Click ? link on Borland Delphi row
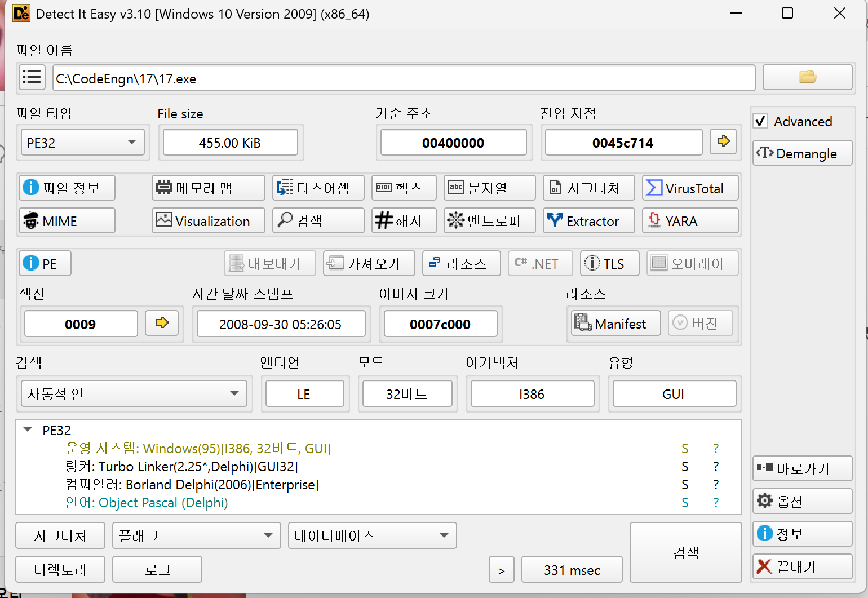This screenshot has width=868, height=598. click(716, 484)
